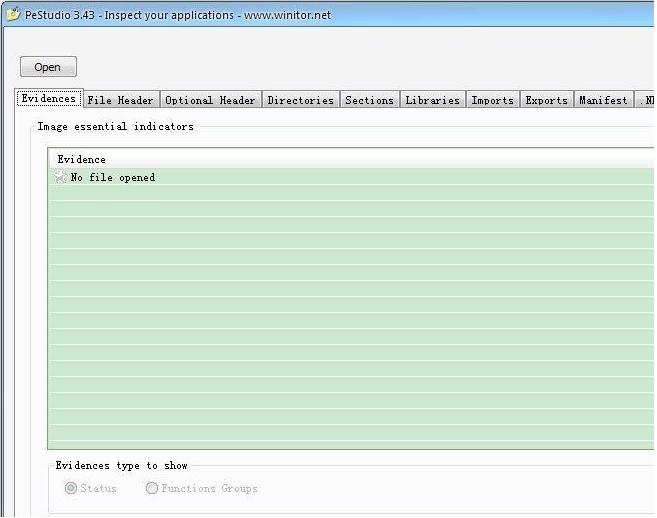Click the Evidence column header
Screen dimensions: 657x518
coord(351,159)
